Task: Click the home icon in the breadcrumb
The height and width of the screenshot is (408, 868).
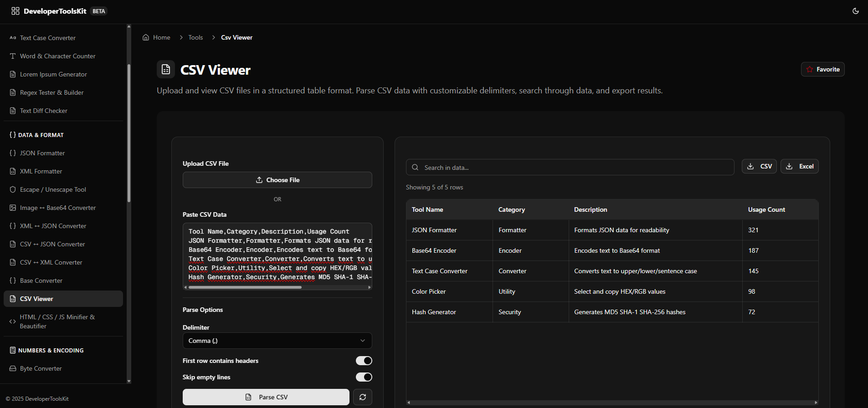Action: [146, 37]
